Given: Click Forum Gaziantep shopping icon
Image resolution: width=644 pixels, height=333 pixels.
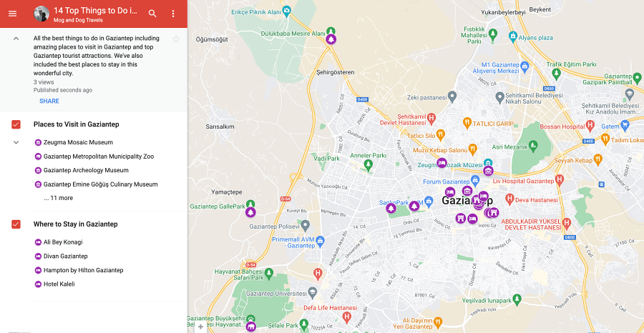Looking at the screenshot, I should tap(475, 181).
